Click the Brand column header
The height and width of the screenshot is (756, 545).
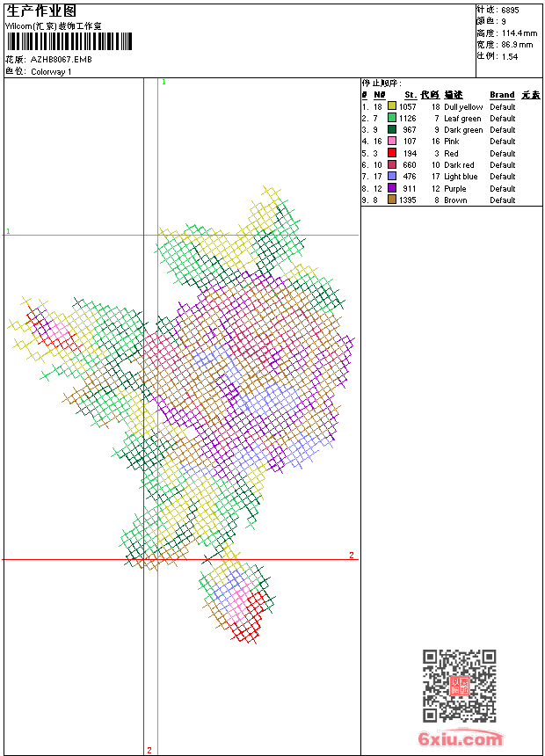(502, 95)
